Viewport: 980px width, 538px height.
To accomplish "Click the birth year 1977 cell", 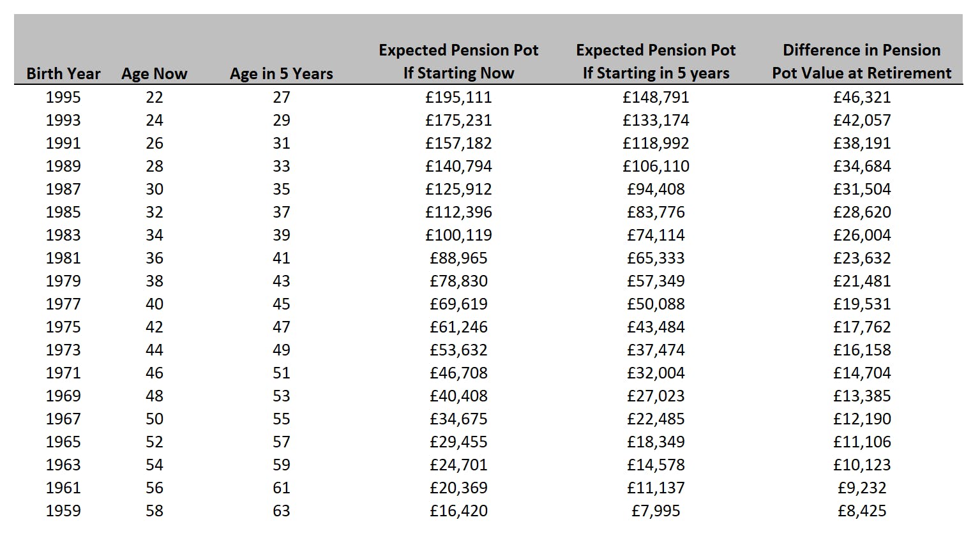I will (x=63, y=304).
